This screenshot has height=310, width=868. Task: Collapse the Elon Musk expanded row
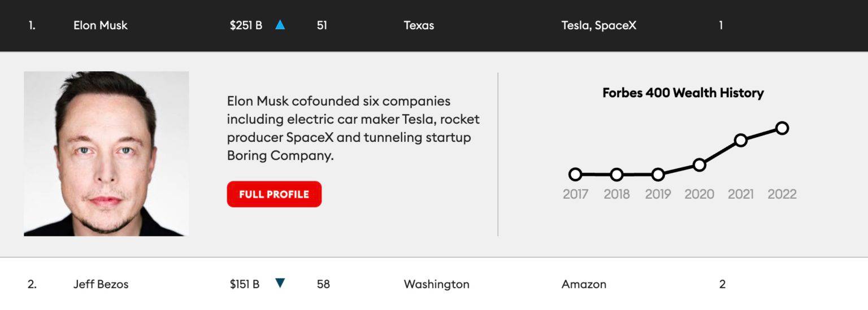tap(101, 25)
